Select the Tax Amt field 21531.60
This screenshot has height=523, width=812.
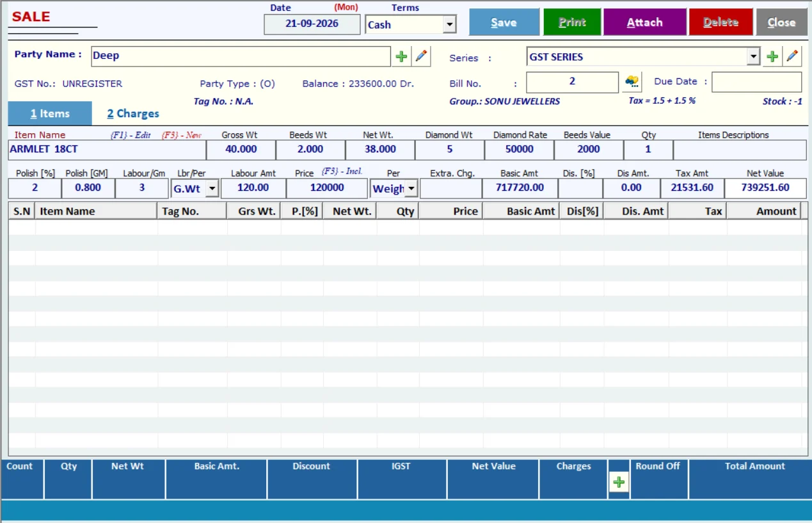(x=692, y=188)
